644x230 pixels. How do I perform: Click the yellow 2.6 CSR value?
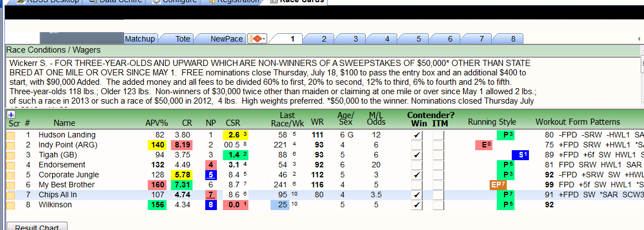click(x=236, y=135)
